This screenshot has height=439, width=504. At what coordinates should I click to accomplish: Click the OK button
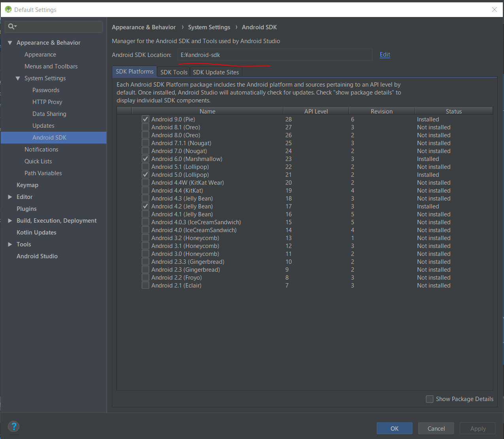point(395,428)
